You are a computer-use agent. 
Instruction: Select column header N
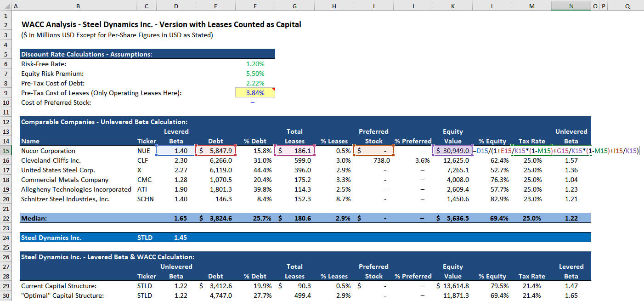[x=571, y=6]
